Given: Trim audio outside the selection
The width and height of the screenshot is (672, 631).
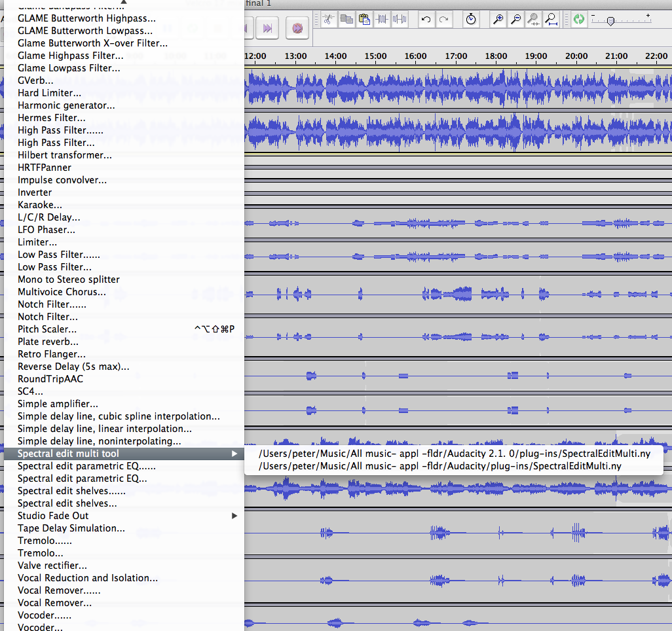Looking at the screenshot, I should point(382,19).
